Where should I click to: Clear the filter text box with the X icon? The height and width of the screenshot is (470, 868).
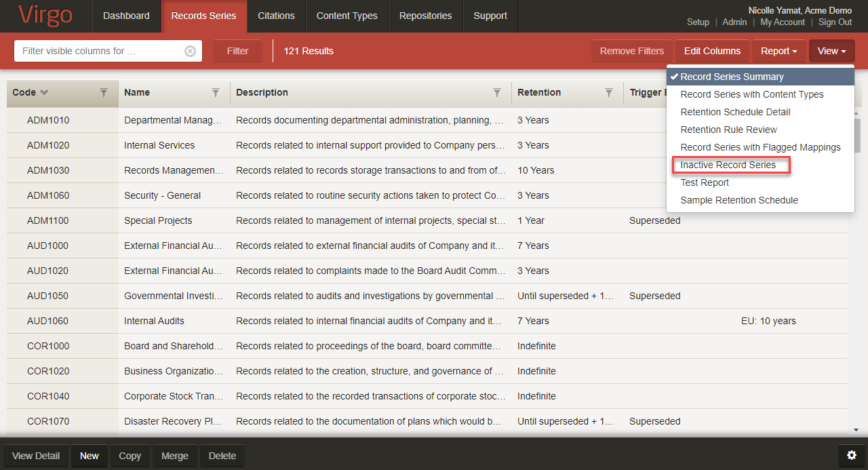pos(191,51)
